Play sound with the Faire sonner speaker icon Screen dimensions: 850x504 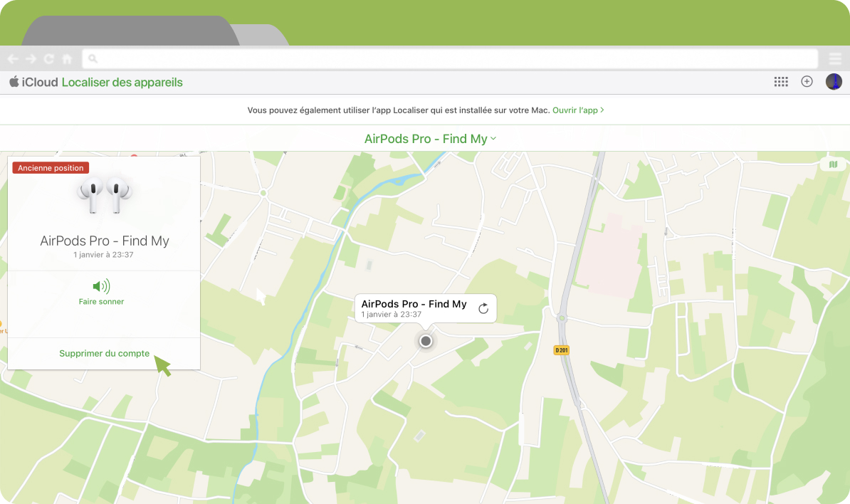(101, 286)
